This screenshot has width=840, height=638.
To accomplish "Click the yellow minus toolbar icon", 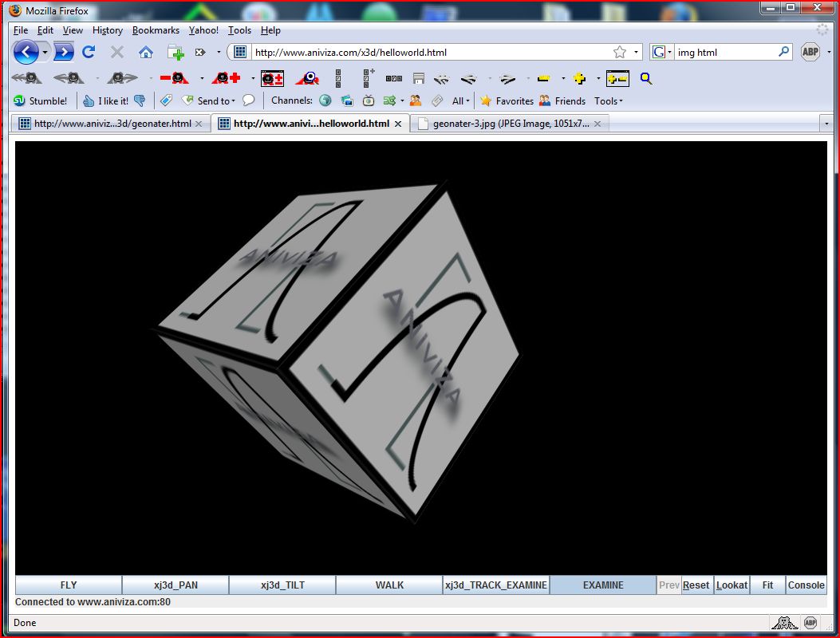I will coord(544,78).
